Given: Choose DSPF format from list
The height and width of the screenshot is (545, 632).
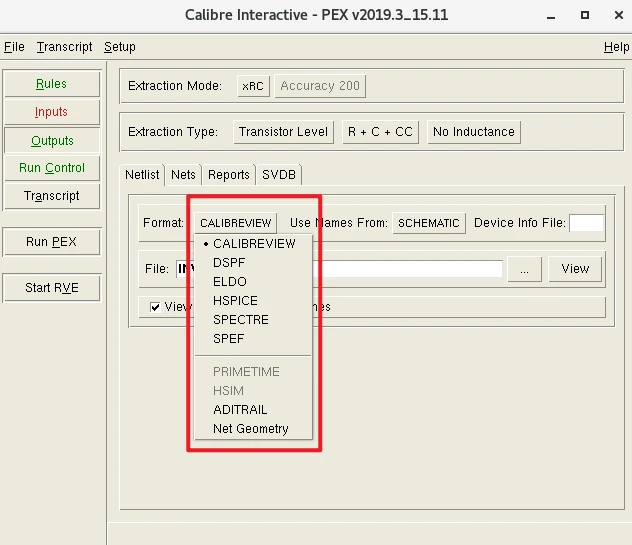Looking at the screenshot, I should (253, 263).
